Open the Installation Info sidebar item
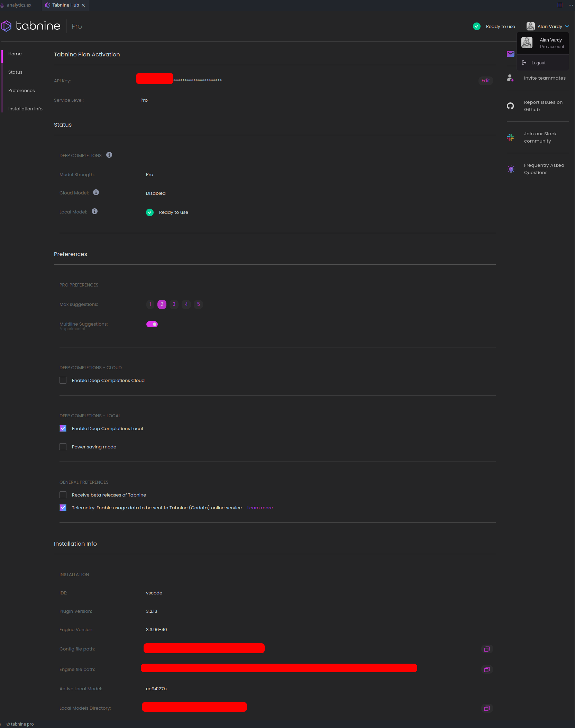The width and height of the screenshot is (575, 728). (25, 109)
